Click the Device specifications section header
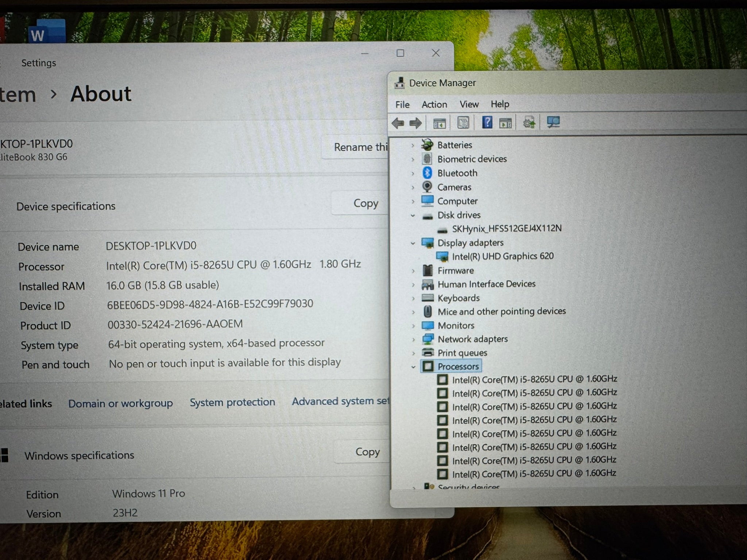 click(66, 206)
